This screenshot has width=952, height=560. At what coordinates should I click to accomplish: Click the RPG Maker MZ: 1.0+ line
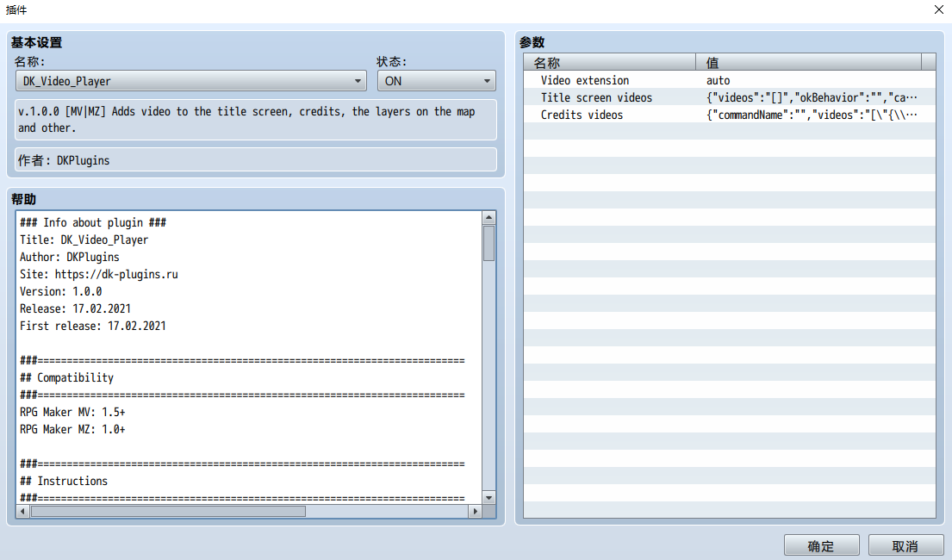pos(72,429)
